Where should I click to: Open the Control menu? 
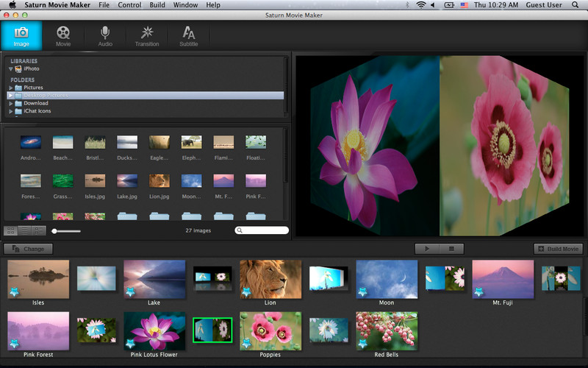point(129,5)
